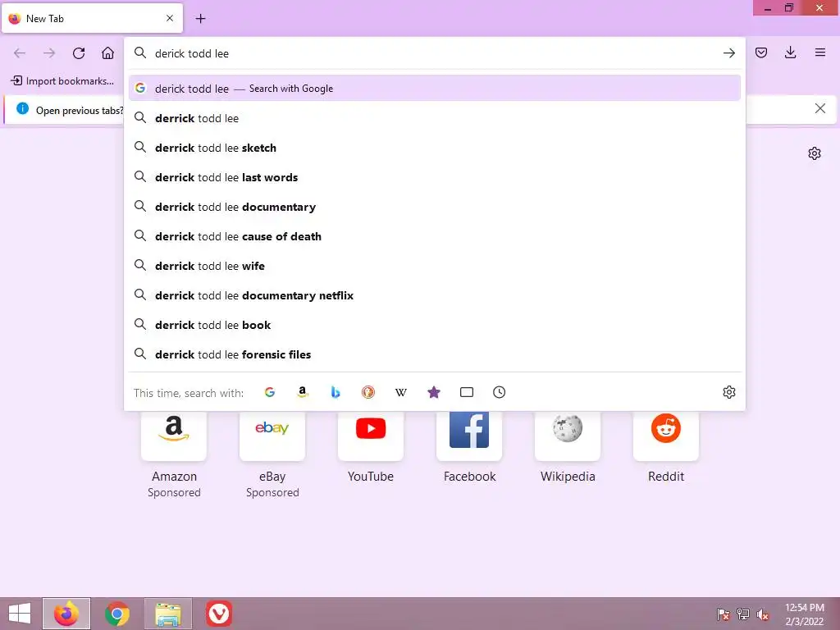
Task: Select the New Tab tab
Action: (92, 18)
